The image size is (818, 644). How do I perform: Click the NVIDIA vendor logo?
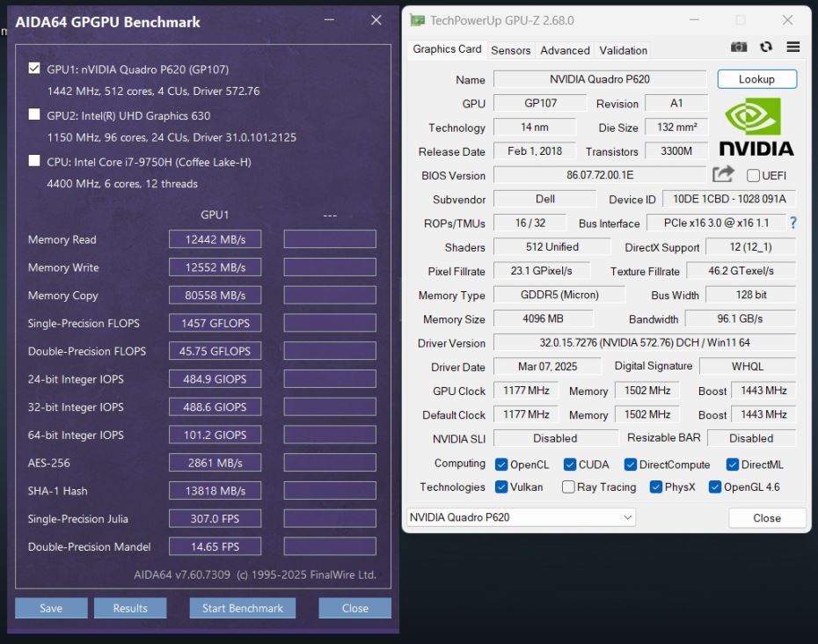click(756, 128)
